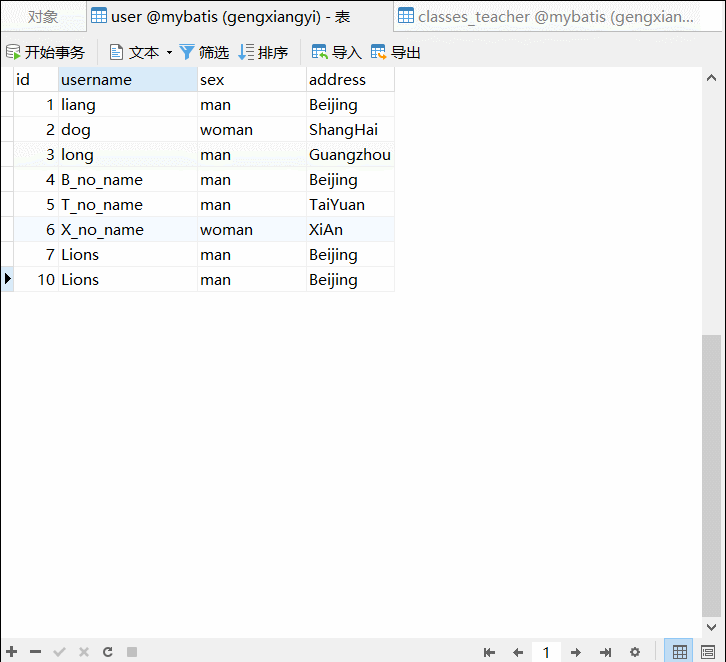Screen dimensions: 726x662
Task: Click the username column header
Action: click(128, 80)
